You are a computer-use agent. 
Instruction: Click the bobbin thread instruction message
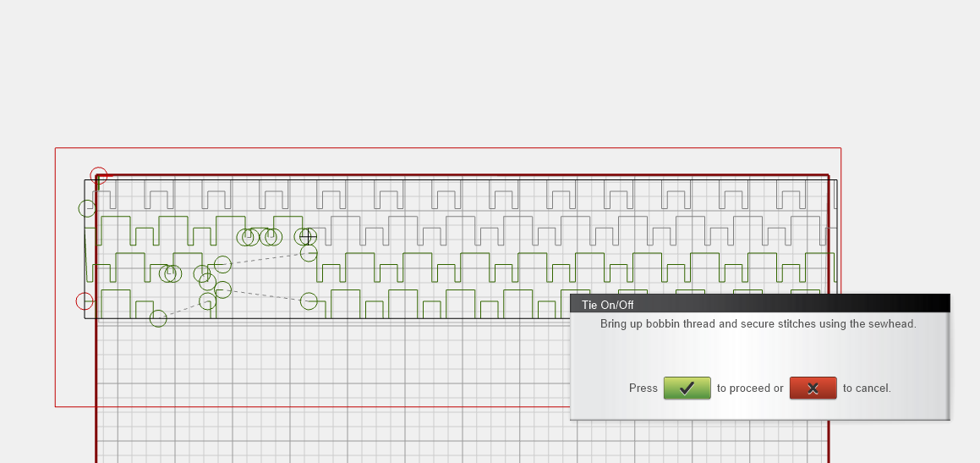[758, 323]
